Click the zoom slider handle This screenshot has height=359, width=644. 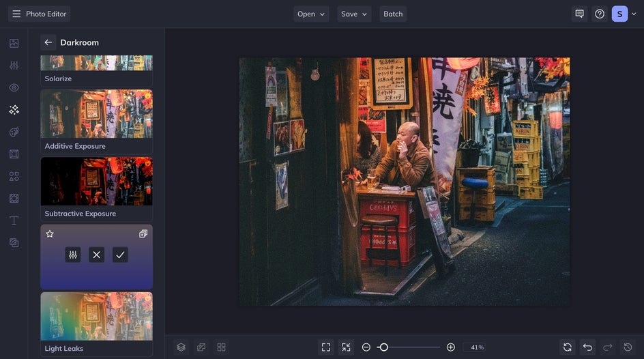[x=383, y=347]
